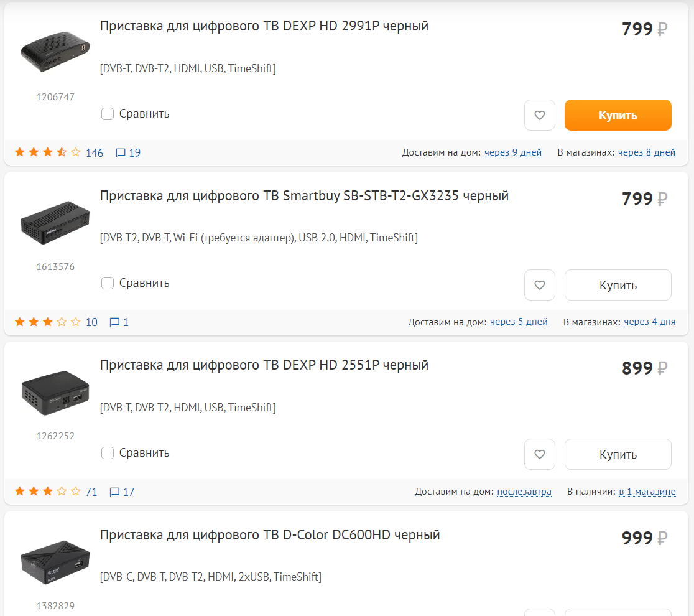Click star rating of DEXP HD 2551P
This screenshot has width=694, height=616.
point(48,492)
